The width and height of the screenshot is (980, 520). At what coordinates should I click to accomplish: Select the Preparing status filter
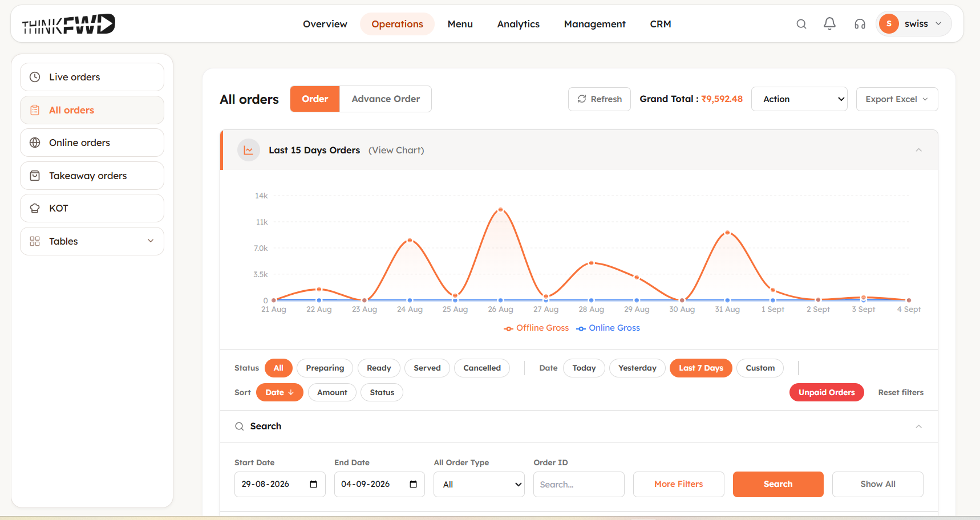[x=325, y=368]
